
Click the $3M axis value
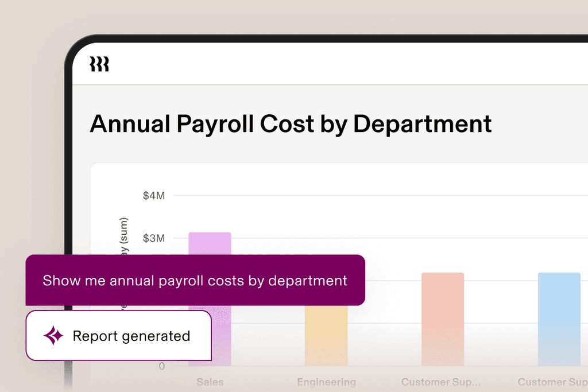[154, 238]
